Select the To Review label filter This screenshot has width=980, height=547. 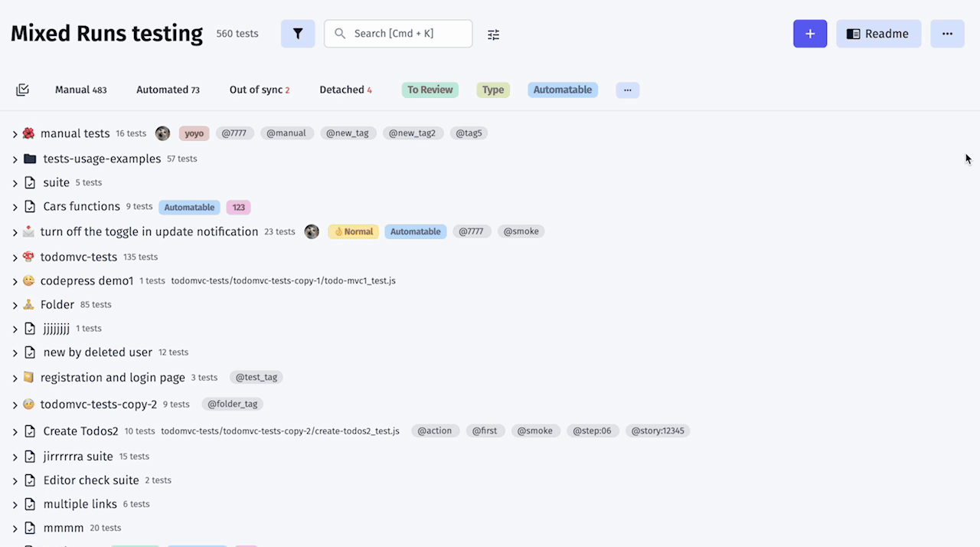point(430,90)
